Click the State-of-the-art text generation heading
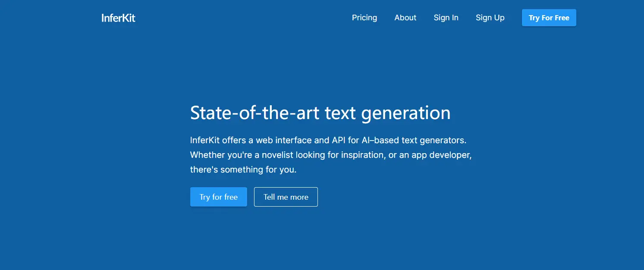 coord(320,113)
